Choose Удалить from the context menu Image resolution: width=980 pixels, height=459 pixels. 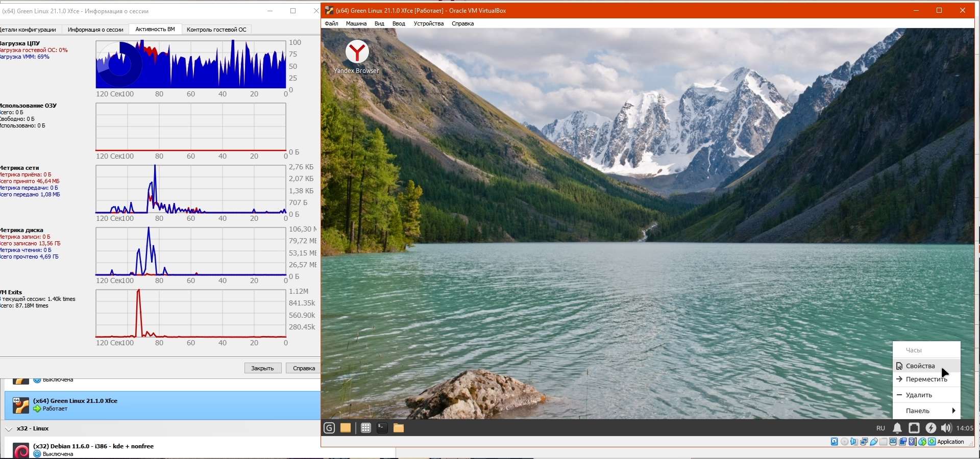(926, 395)
